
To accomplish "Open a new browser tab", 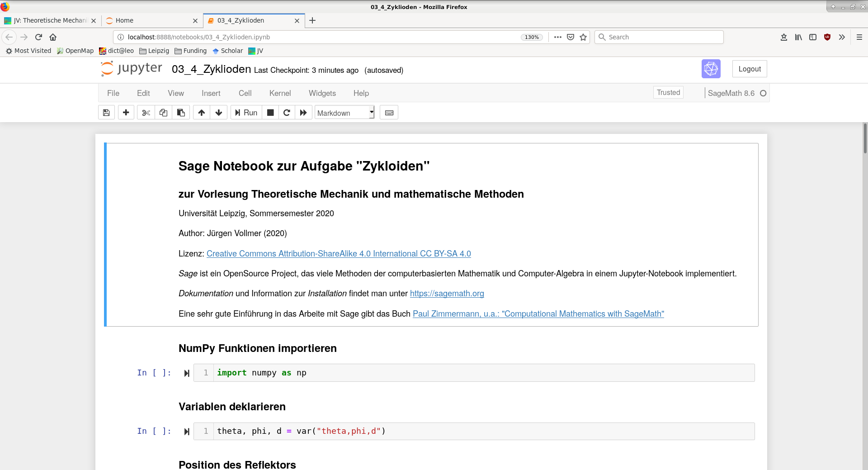I will point(312,20).
